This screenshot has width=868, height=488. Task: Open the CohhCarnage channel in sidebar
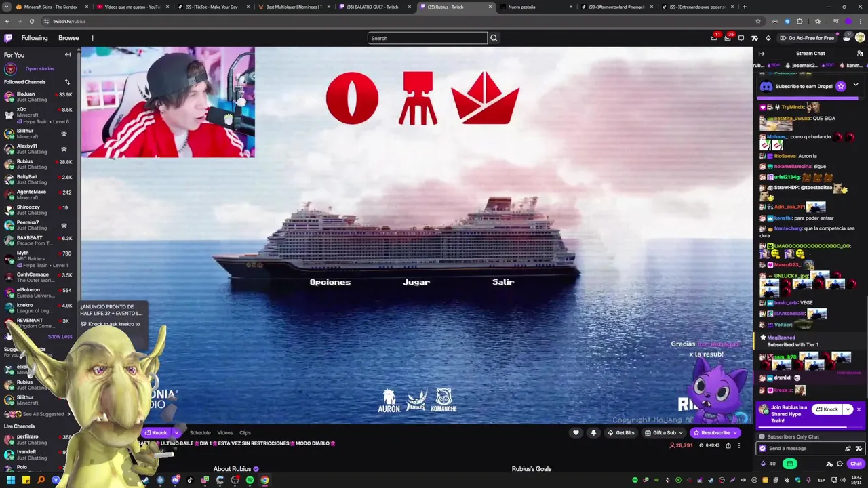click(x=38, y=277)
